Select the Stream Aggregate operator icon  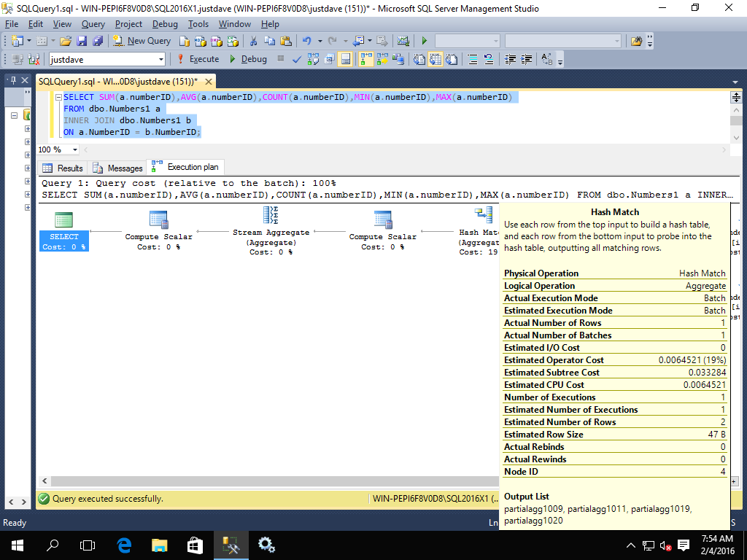pyautogui.click(x=271, y=215)
